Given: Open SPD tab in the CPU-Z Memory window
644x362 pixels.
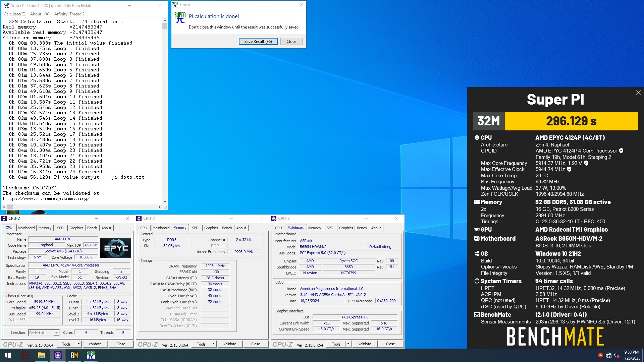Looking at the screenshot, I should 195,228.
